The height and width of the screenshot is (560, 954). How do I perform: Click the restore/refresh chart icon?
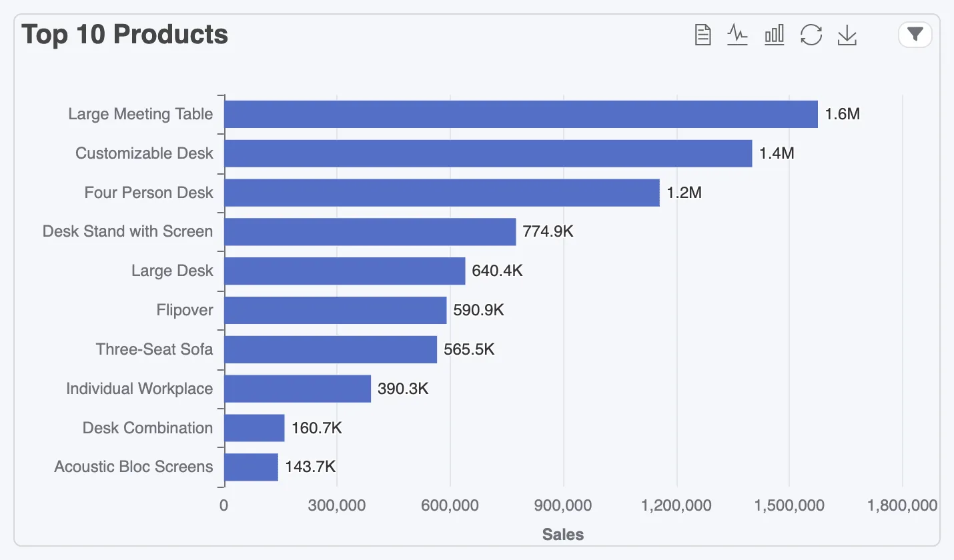coord(811,35)
